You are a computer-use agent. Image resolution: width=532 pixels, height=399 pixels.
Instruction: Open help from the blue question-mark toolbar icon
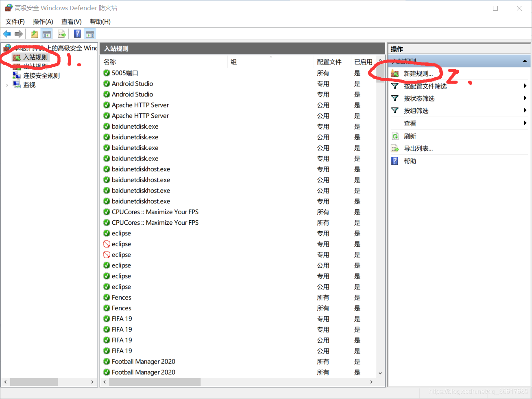[77, 34]
